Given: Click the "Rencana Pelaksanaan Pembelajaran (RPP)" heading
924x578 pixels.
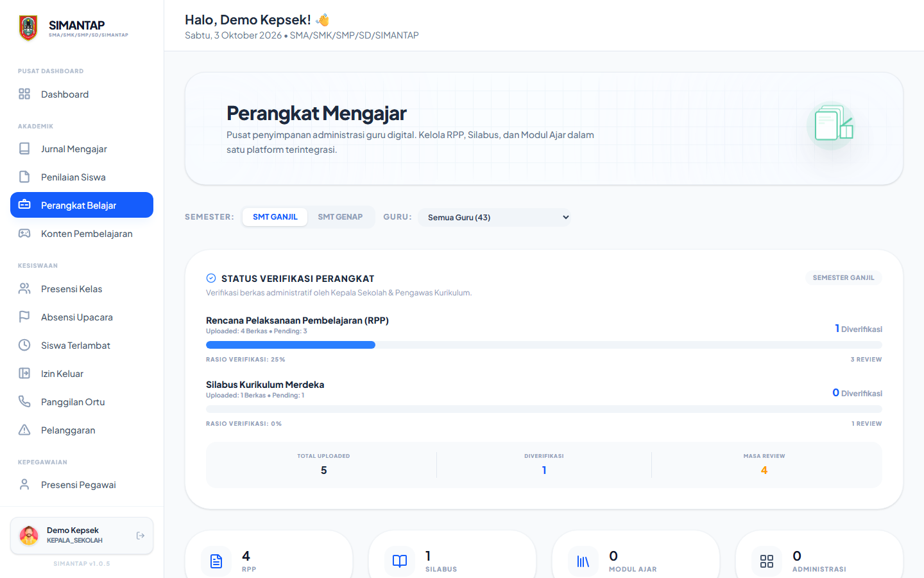Looking at the screenshot, I should click(297, 320).
